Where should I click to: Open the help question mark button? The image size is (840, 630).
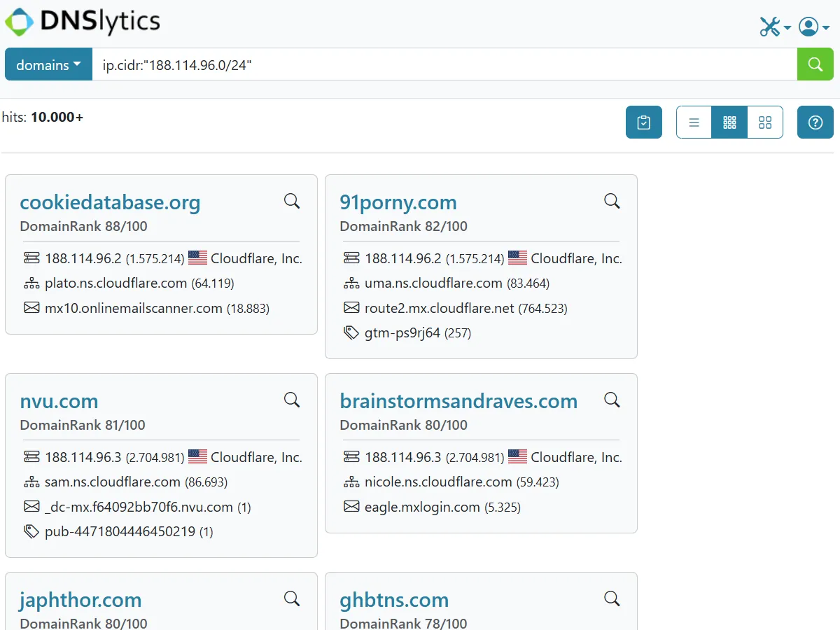coord(815,122)
